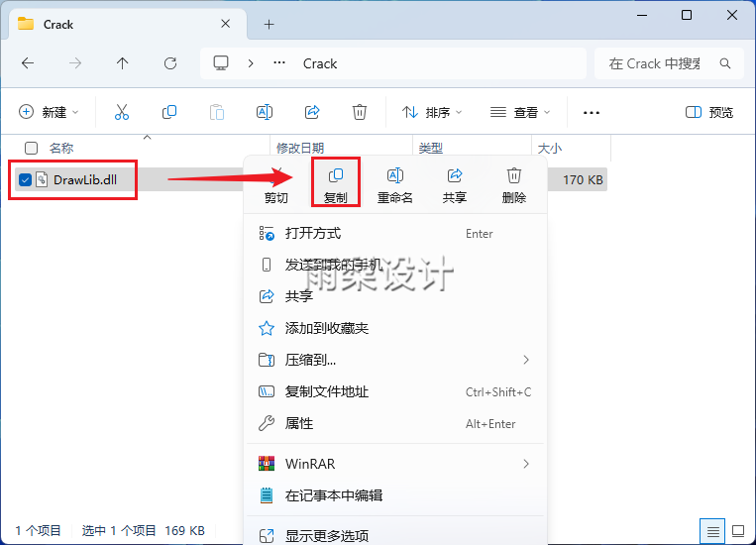Click Crack in the address bar path

click(x=320, y=63)
